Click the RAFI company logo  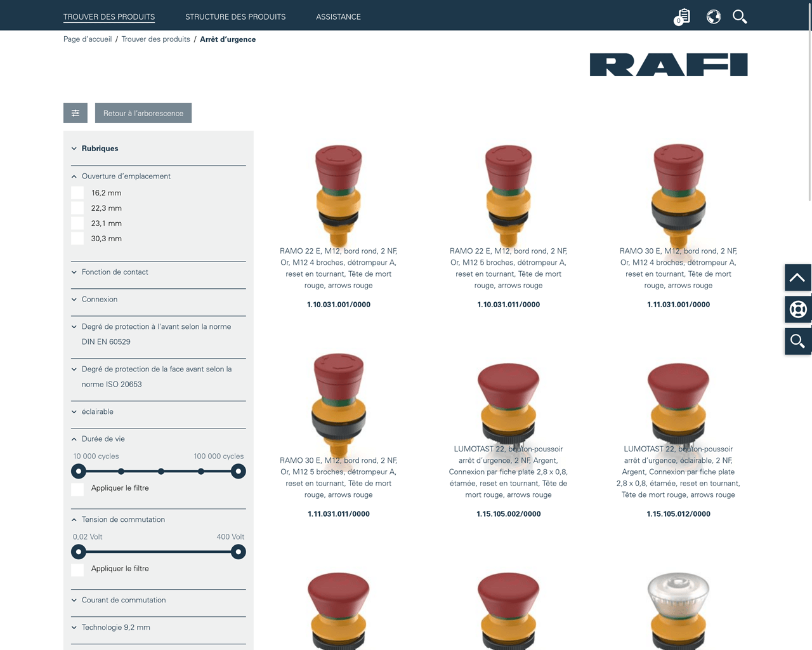(x=669, y=64)
